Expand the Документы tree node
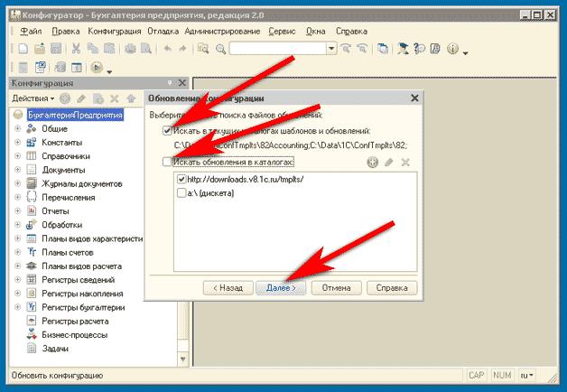The image size is (567, 392). pyautogui.click(x=17, y=170)
